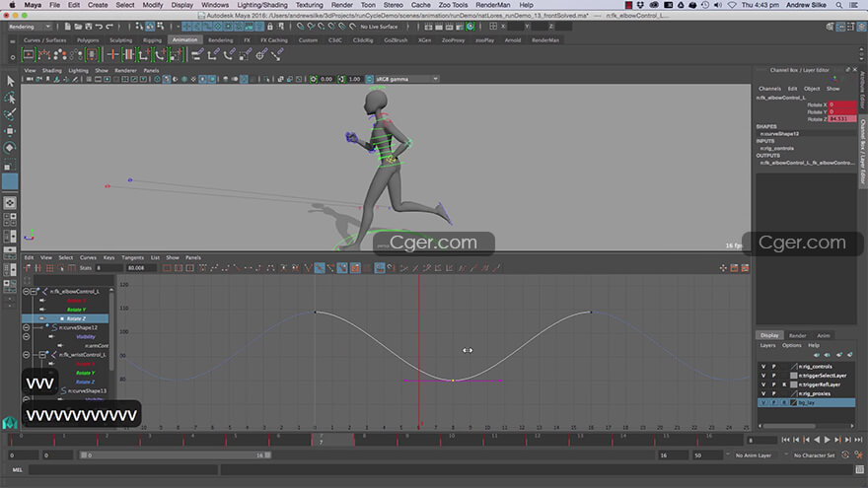This screenshot has height=488, width=868.
Task: Go to start of playback range
Action: click(x=785, y=440)
